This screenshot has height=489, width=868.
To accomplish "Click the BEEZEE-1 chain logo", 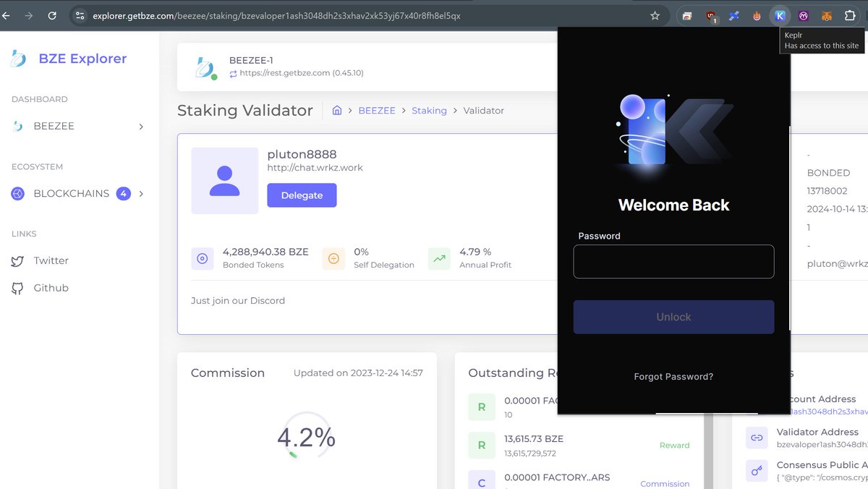I will pyautogui.click(x=205, y=67).
